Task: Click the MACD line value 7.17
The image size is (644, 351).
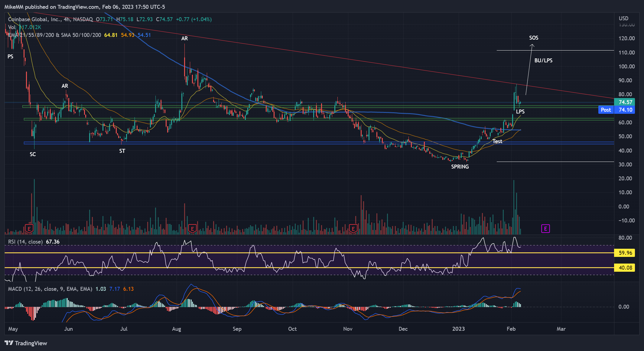Action: pos(115,289)
